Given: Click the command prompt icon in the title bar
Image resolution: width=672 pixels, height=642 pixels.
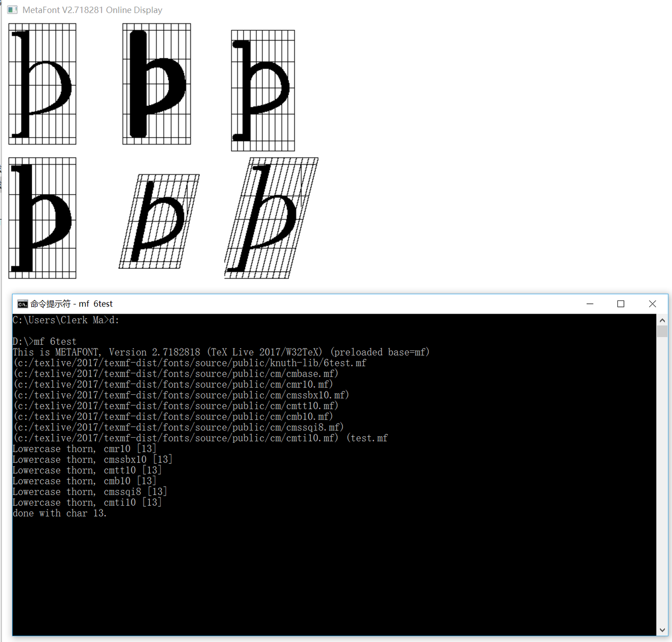Looking at the screenshot, I should coord(22,303).
